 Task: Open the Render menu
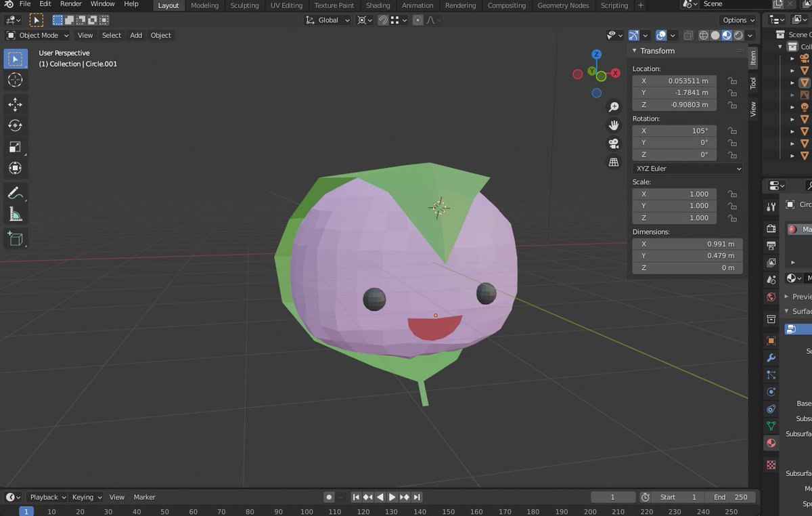70,4
